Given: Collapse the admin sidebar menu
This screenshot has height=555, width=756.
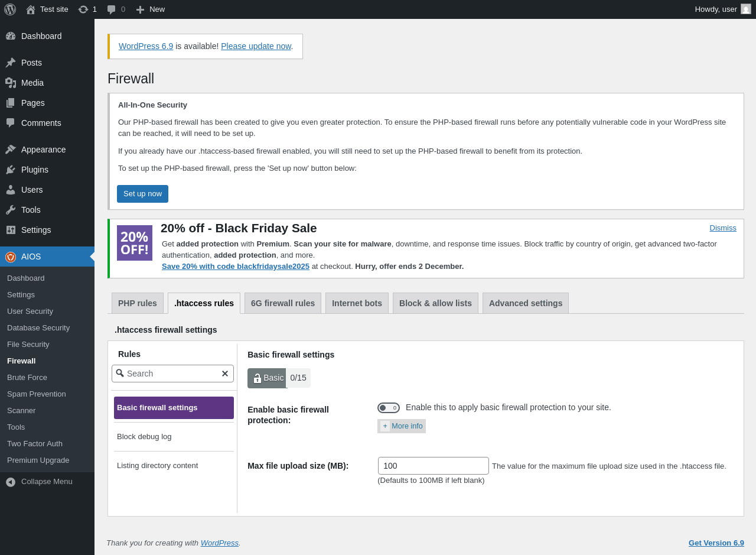Looking at the screenshot, I should pos(47,482).
